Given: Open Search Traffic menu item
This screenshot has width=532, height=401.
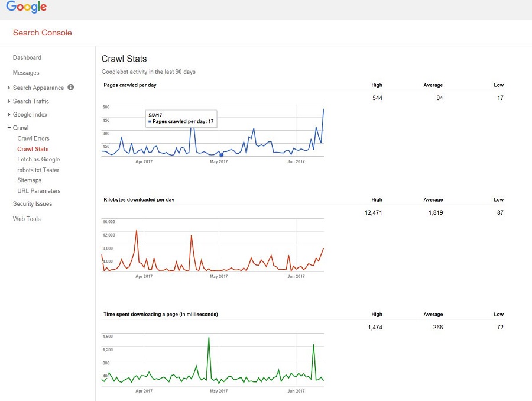Looking at the screenshot, I should [x=31, y=101].
